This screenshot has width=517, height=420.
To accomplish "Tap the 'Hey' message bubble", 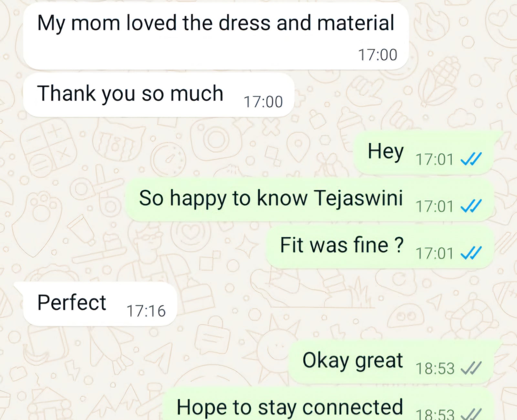I will click(x=424, y=153).
